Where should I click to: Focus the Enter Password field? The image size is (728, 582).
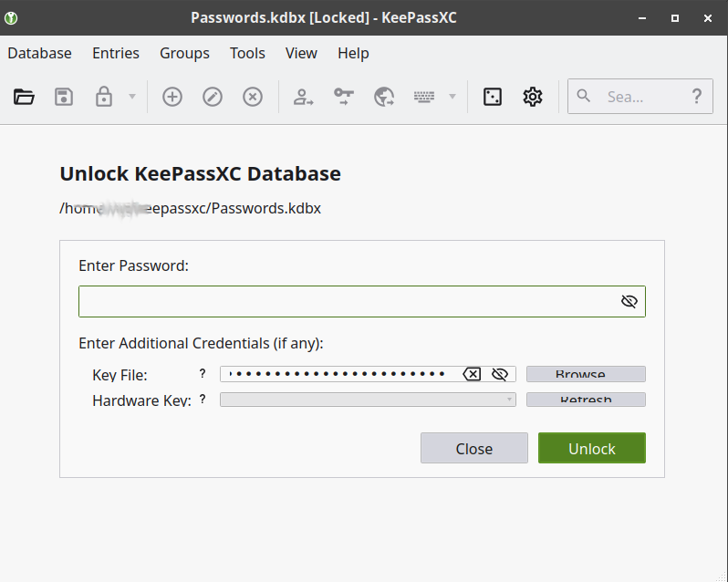(x=362, y=302)
